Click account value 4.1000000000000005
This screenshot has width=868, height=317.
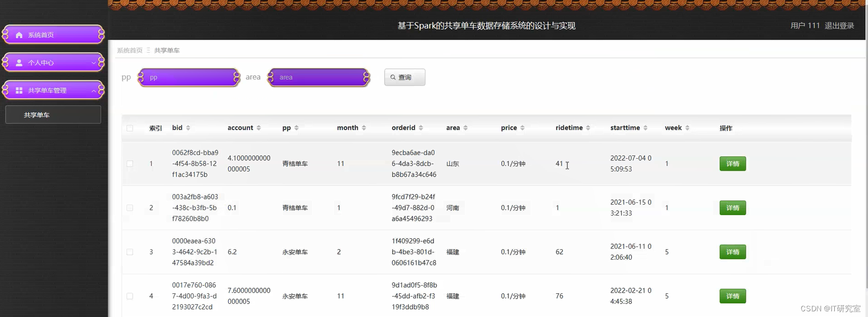pos(249,163)
